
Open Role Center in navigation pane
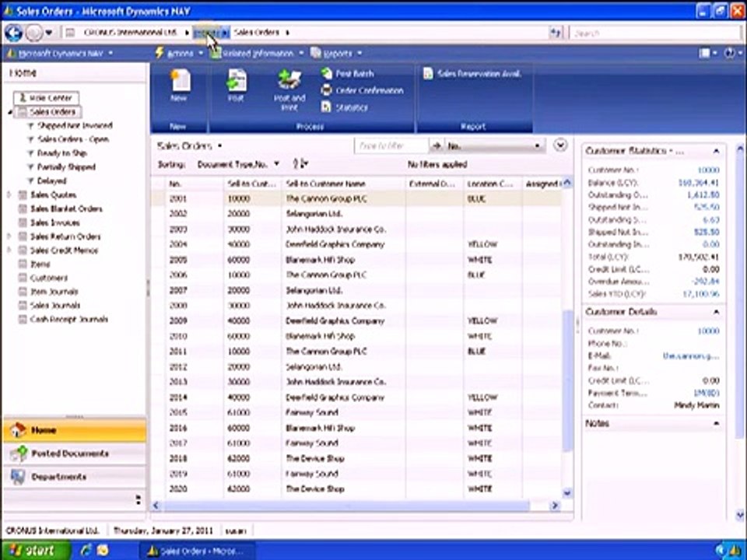click(46, 98)
